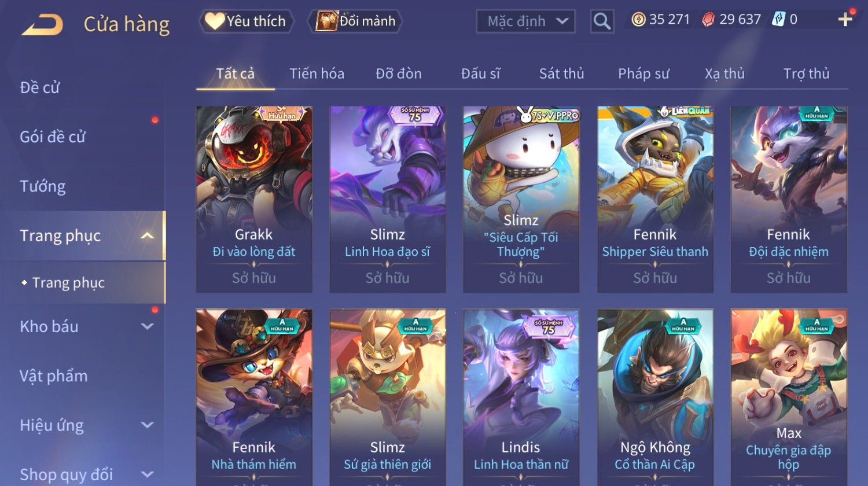Collapse the Trang phục sidebar section

pos(148,236)
